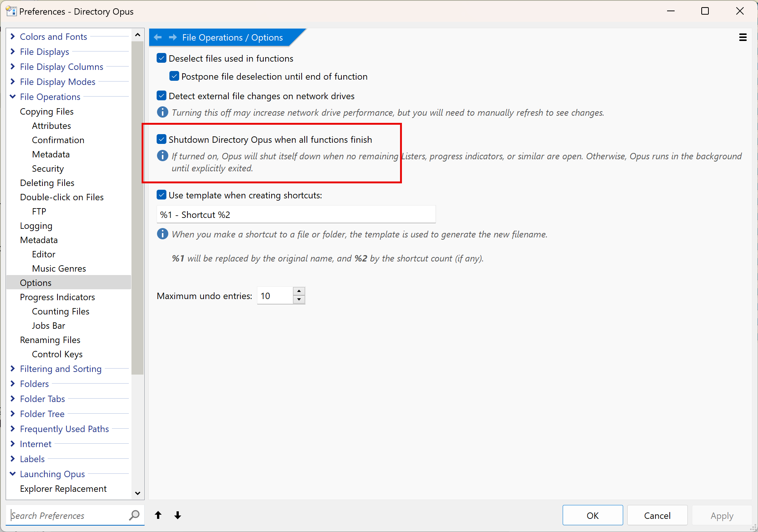The width and height of the screenshot is (758, 532).
Task: Open Music Genres page
Action: click(59, 269)
